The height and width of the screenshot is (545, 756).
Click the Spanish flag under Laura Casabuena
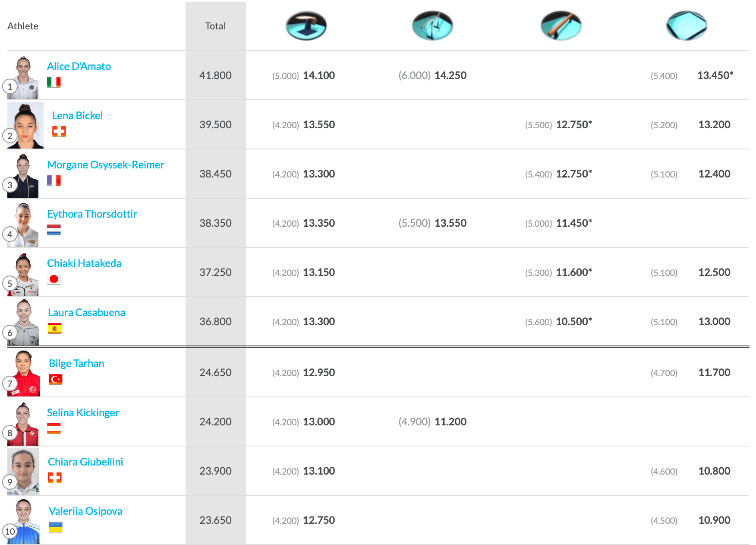tap(55, 328)
